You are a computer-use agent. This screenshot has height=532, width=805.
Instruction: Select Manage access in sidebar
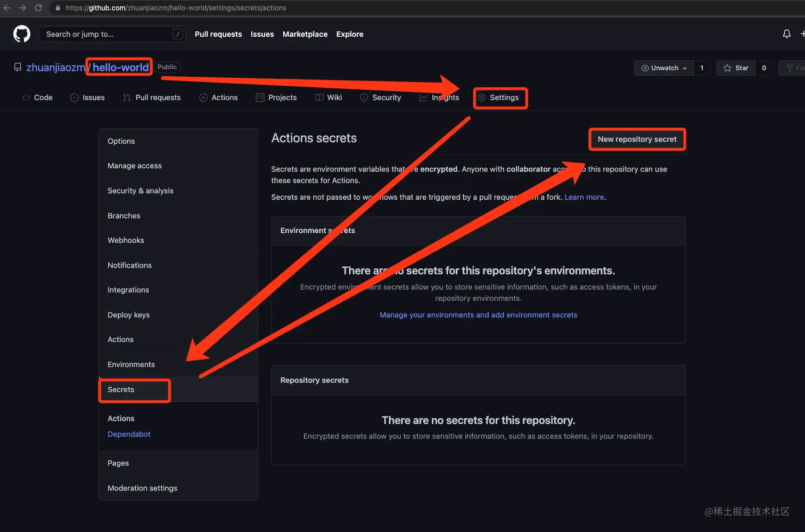tap(178, 166)
